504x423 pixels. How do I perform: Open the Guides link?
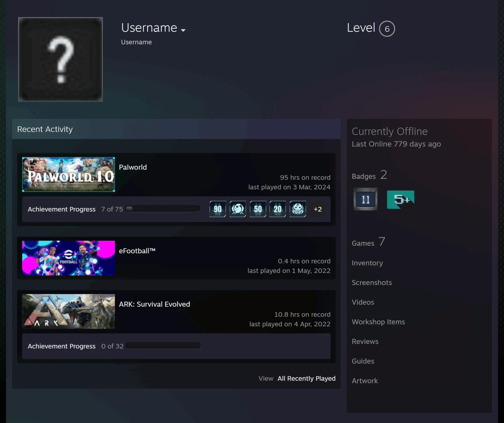[x=363, y=361]
